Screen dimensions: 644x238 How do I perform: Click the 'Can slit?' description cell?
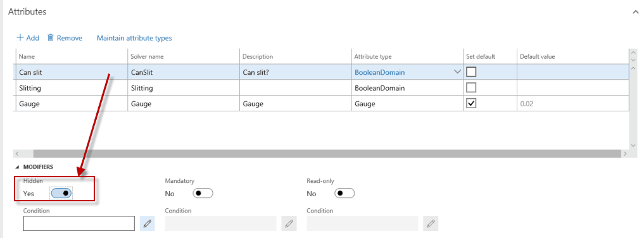[295, 72]
